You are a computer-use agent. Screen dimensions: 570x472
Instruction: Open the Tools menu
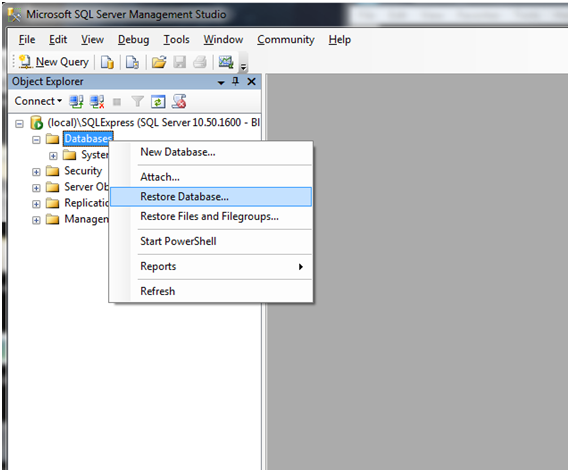coord(176,39)
